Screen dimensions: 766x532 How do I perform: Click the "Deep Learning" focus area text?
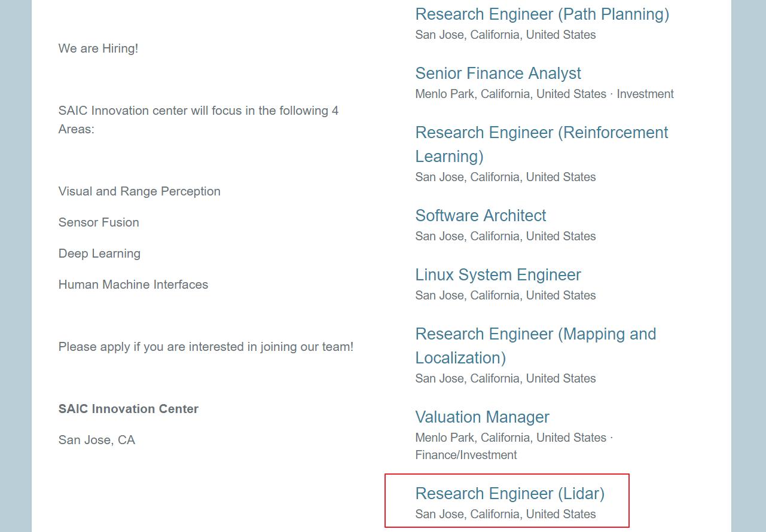99,253
